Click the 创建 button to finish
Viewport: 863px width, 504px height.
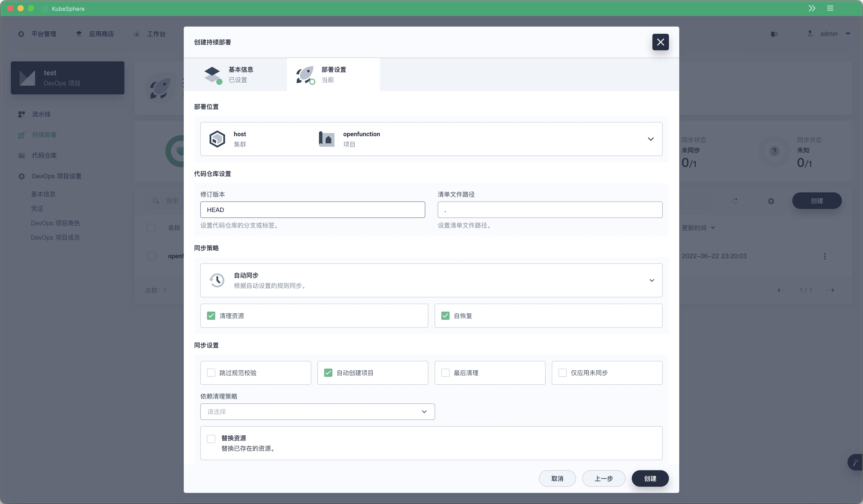pos(650,478)
